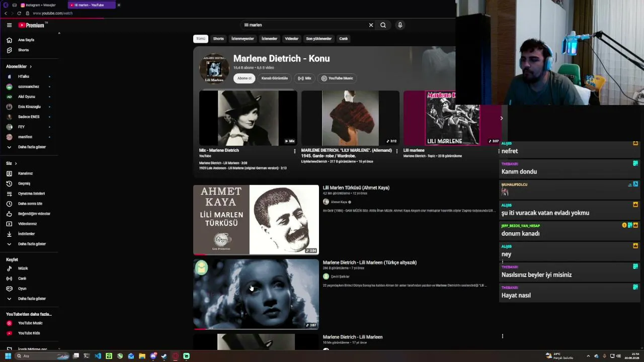Screen dimensions: 644x362
Task: Start voice search with the microphone
Action: 400,25
